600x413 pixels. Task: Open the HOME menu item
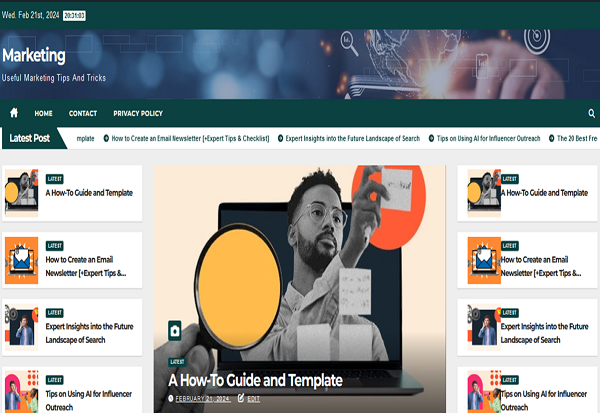click(43, 114)
